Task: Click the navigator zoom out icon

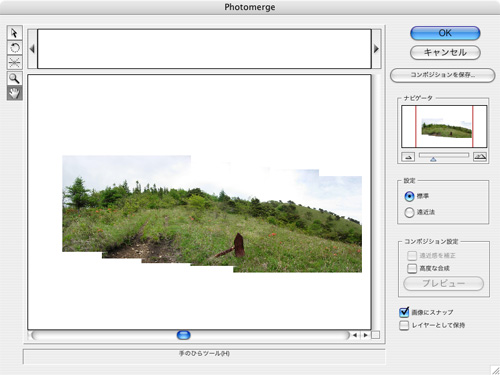Action: click(x=408, y=157)
